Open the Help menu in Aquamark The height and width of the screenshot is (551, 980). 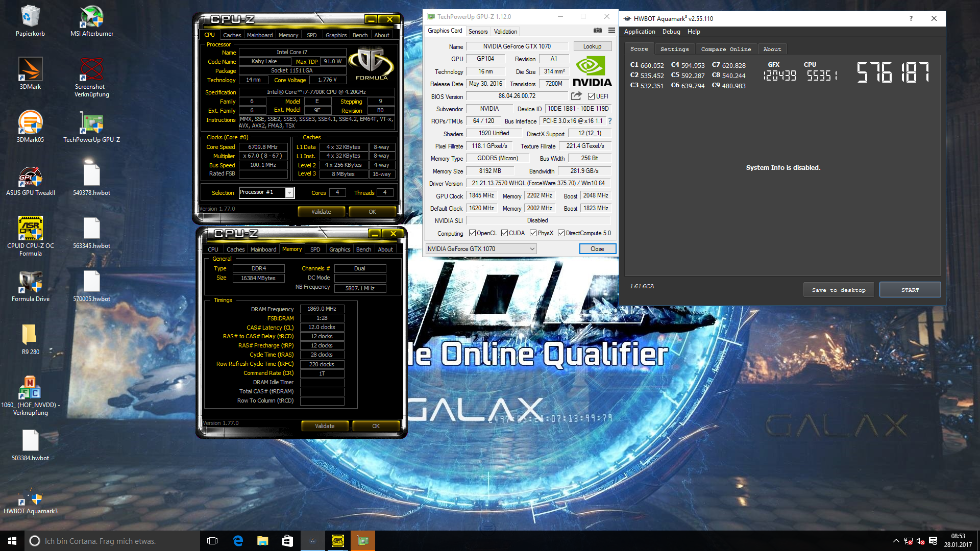(x=694, y=32)
